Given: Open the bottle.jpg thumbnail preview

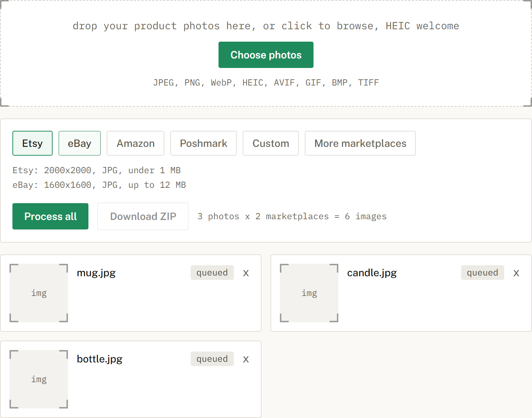Looking at the screenshot, I should 39,379.
